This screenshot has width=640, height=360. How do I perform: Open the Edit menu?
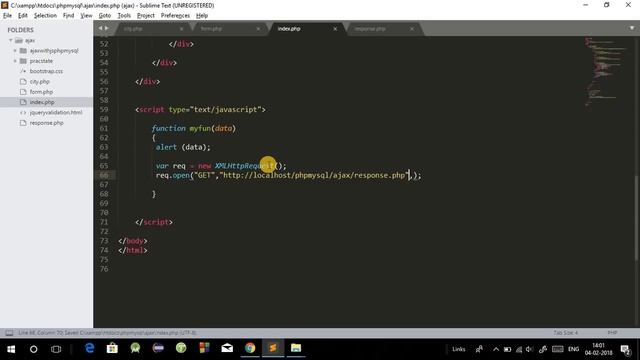click(x=23, y=16)
